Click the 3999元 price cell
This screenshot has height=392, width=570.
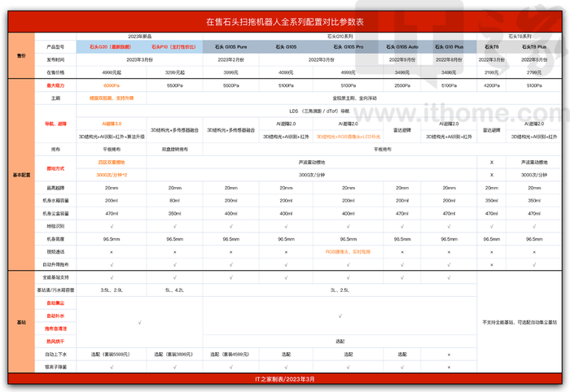230,72
